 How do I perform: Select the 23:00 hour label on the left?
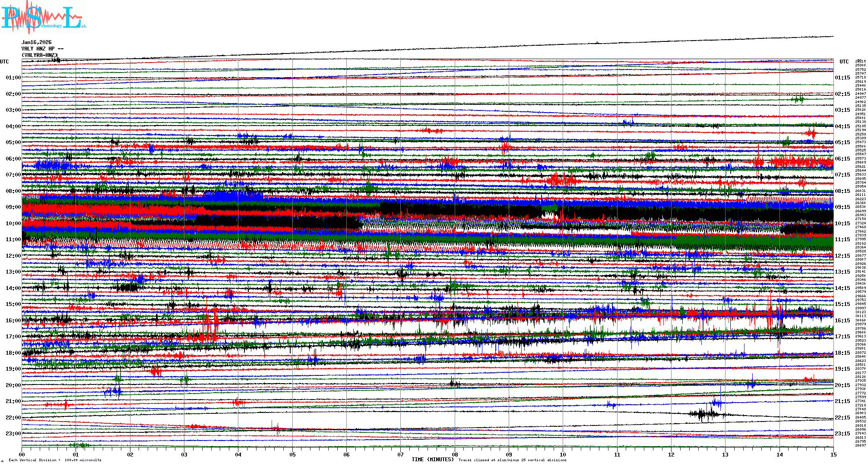pos(13,434)
